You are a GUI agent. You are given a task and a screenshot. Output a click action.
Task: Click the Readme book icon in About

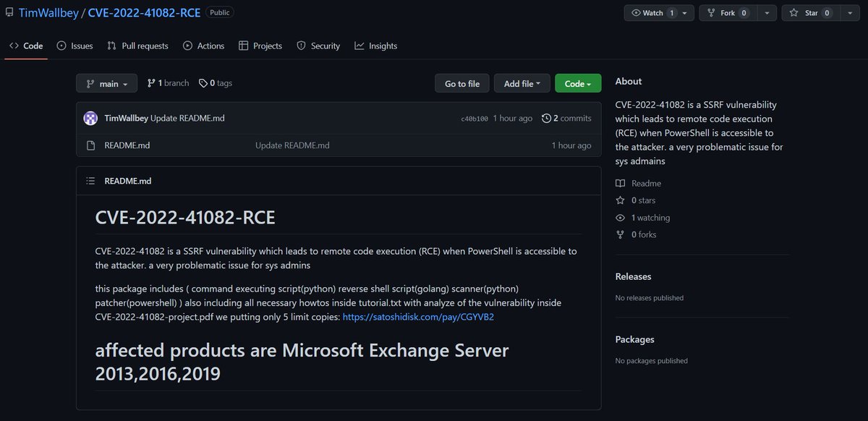click(620, 184)
